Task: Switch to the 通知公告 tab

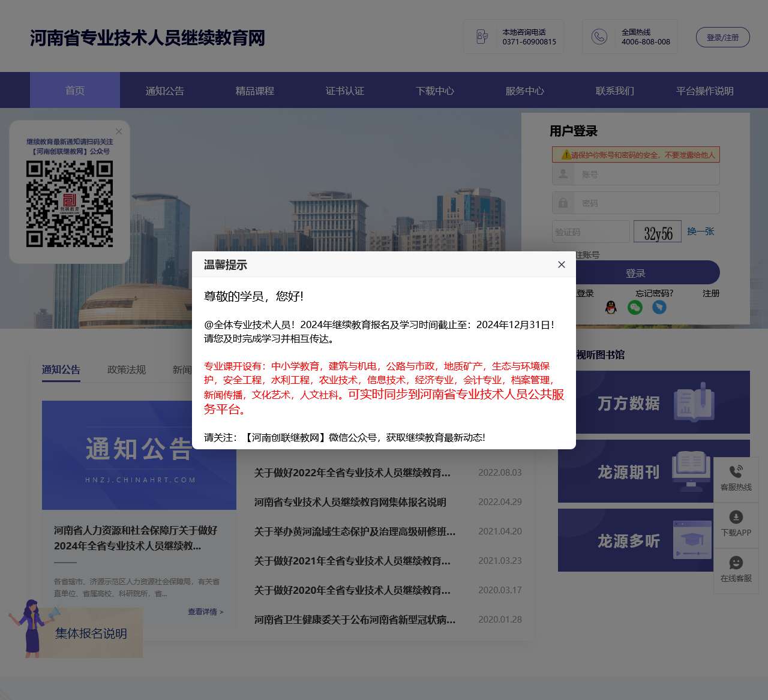Action: 61,370
